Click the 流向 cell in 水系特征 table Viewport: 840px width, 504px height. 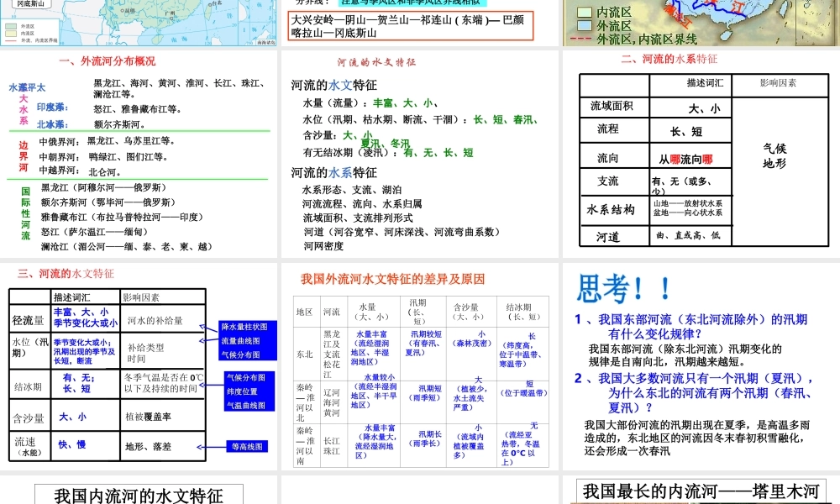click(x=615, y=157)
